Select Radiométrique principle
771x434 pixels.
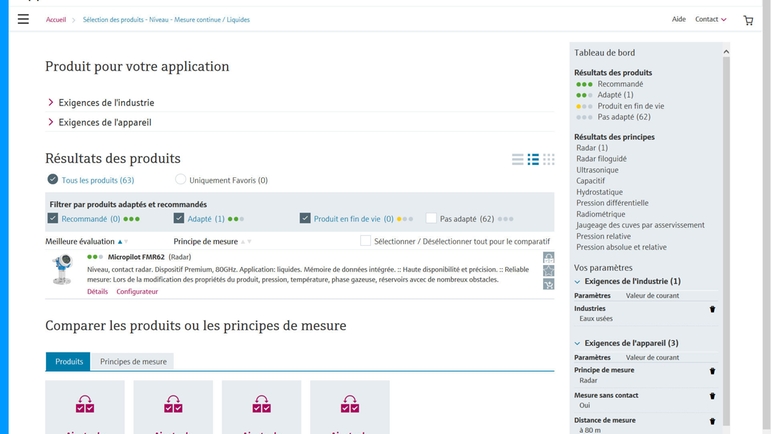pyautogui.click(x=601, y=214)
